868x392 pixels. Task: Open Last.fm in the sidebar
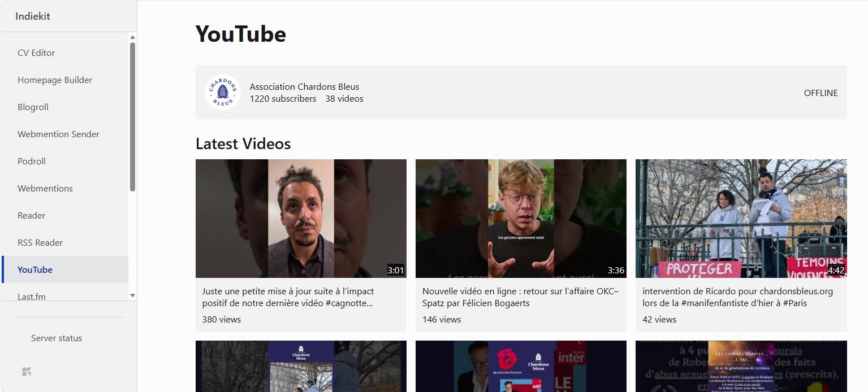pos(32,296)
